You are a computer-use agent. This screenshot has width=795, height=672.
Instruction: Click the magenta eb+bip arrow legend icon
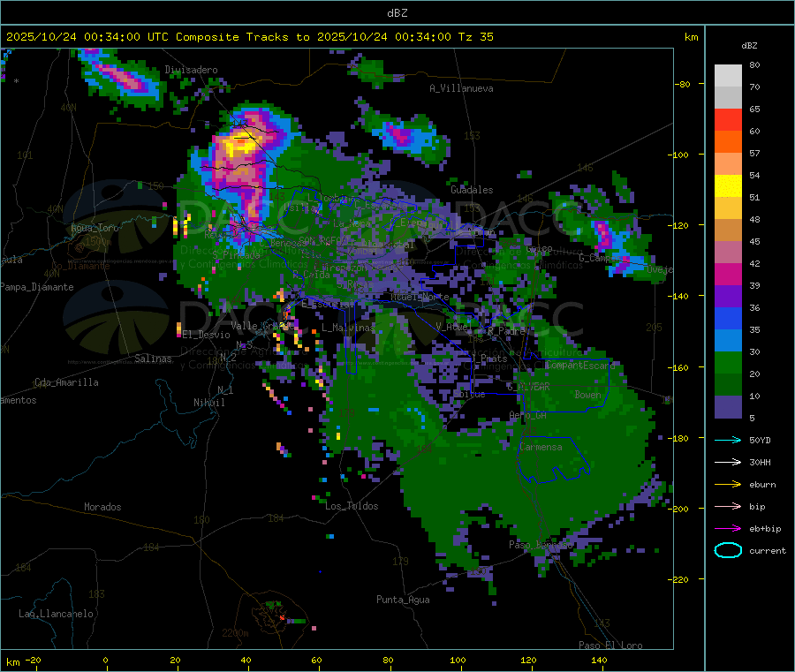(728, 529)
